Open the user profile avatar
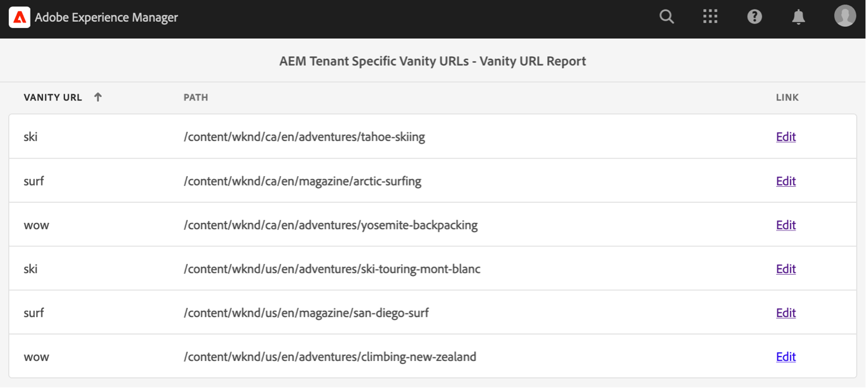The image size is (868, 389). tap(844, 16)
